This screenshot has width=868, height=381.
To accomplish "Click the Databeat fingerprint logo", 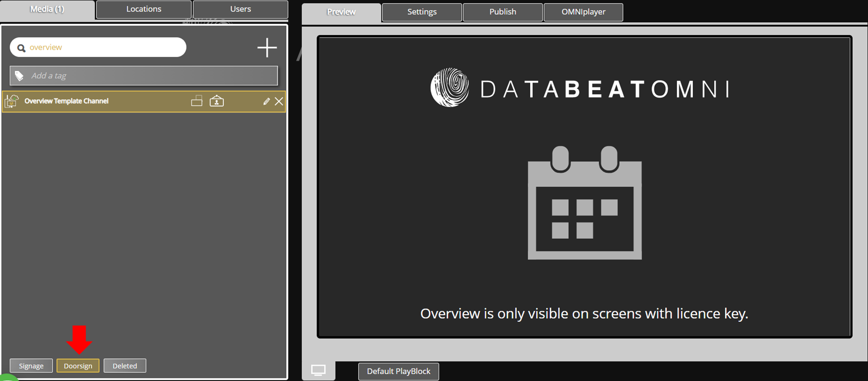I will [x=450, y=87].
